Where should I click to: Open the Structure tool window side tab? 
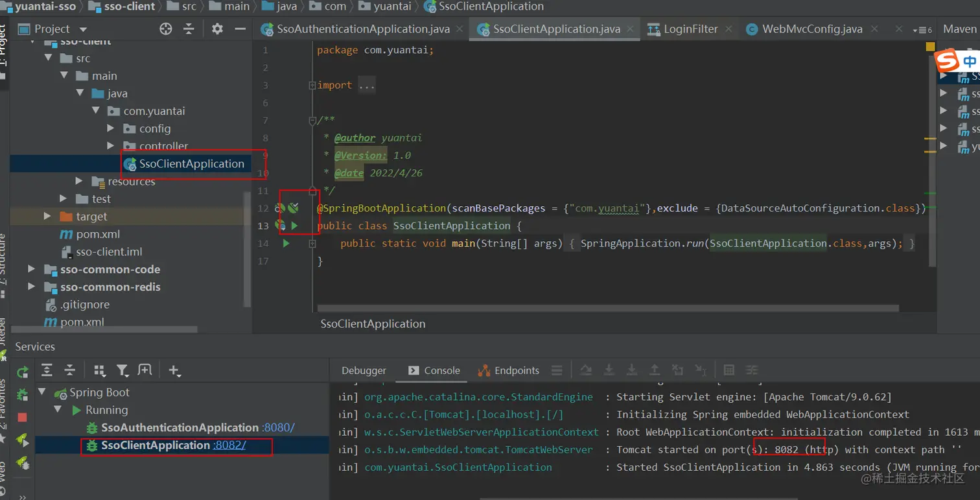pos(3,265)
